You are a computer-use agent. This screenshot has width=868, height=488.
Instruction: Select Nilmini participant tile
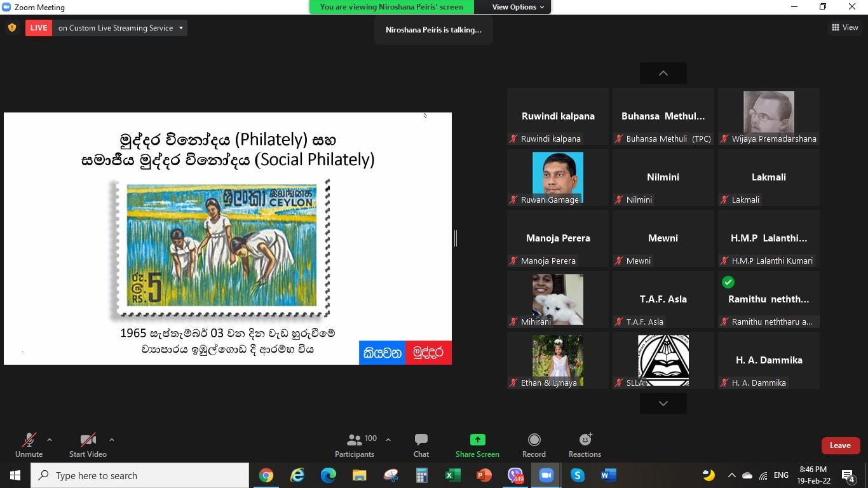coord(663,178)
